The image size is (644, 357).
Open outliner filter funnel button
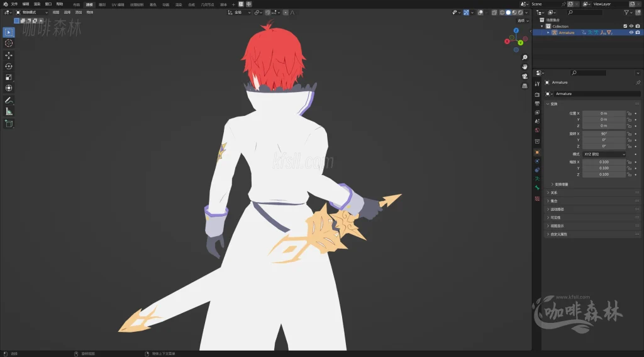[x=627, y=13]
